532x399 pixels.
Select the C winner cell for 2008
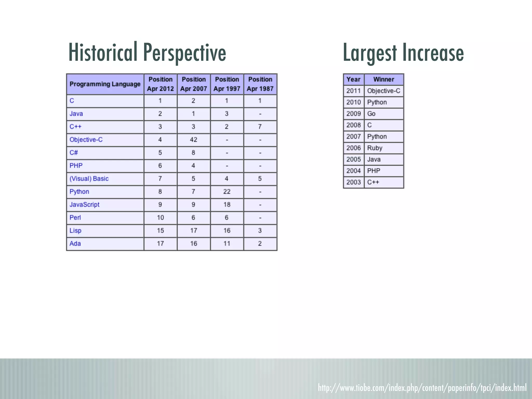click(x=384, y=125)
